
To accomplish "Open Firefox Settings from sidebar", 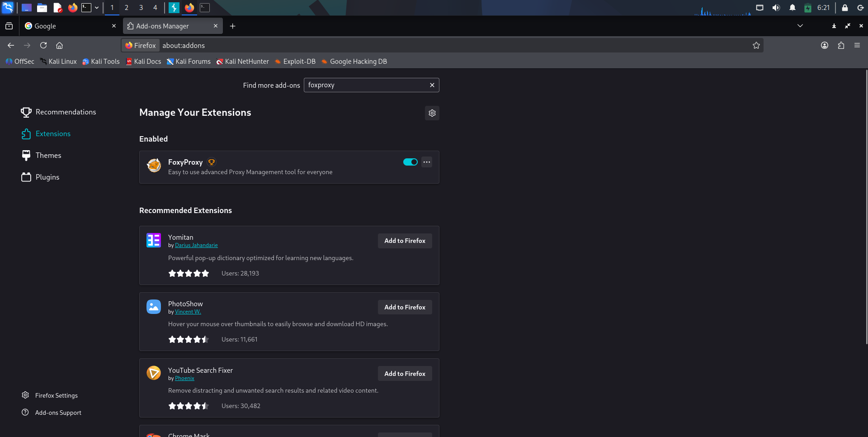I will tap(50, 395).
